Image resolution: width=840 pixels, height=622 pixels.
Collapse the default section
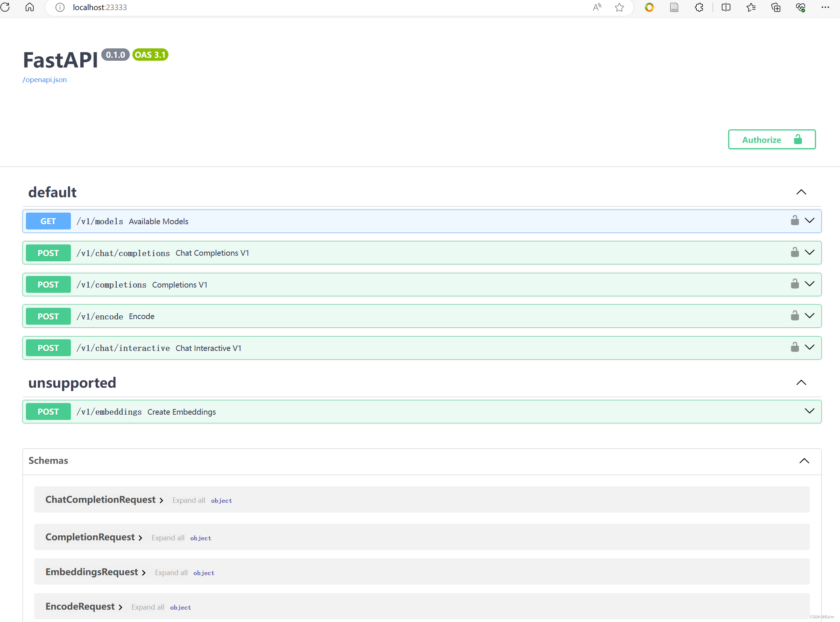801,192
